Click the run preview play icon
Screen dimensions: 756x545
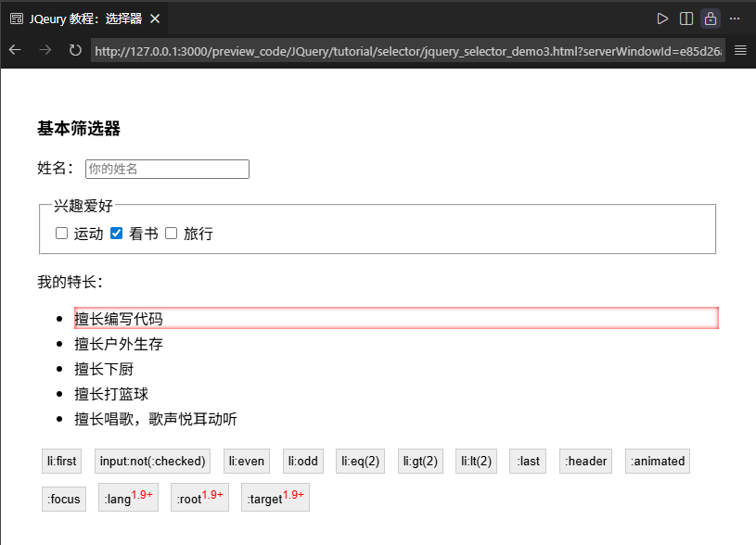(x=662, y=19)
